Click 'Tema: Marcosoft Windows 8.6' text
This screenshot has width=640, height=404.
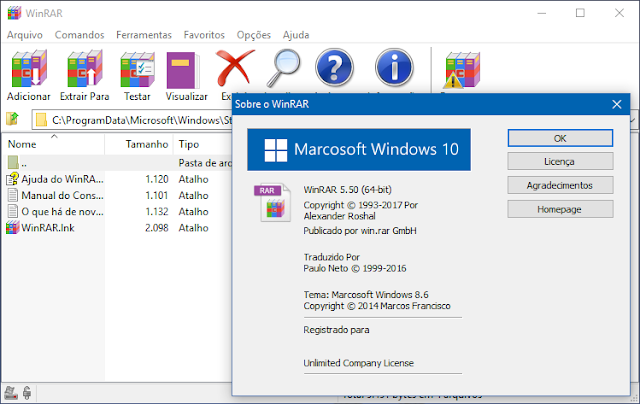click(x=366, y=294)
